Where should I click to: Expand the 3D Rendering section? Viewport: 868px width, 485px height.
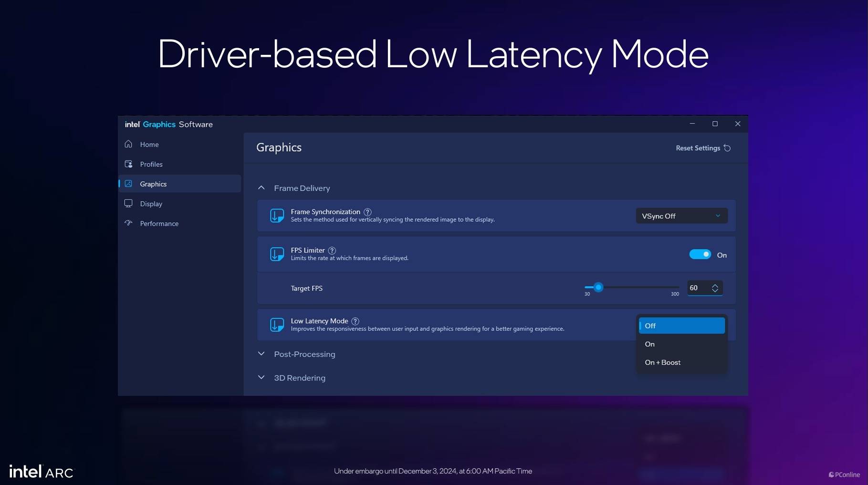[261, 378]
